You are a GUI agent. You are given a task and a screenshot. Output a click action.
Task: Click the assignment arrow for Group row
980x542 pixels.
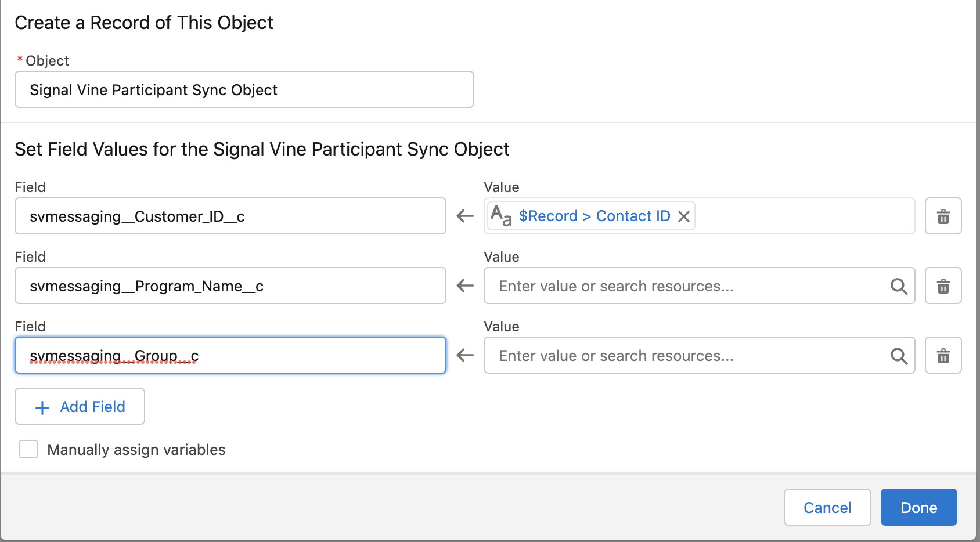465,355
